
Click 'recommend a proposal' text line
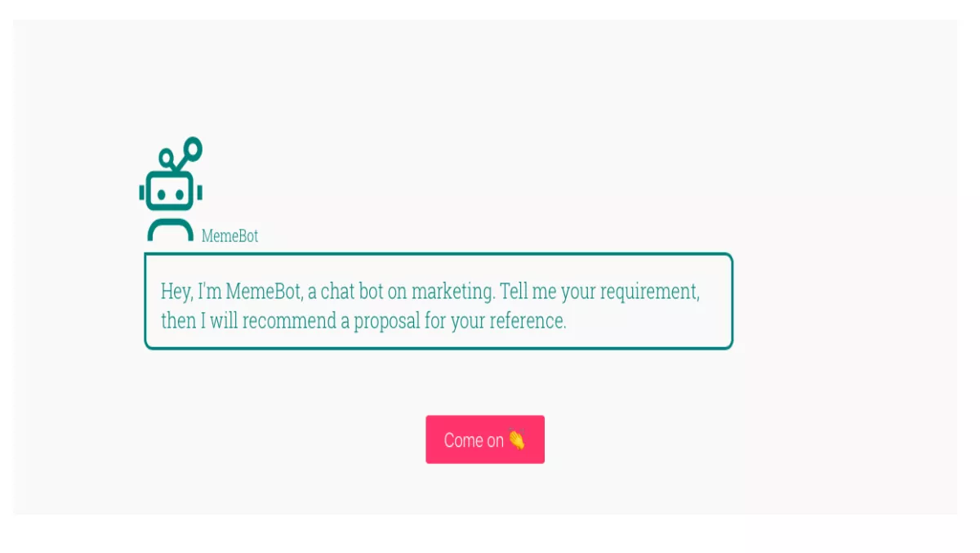[x=332, y=320]
